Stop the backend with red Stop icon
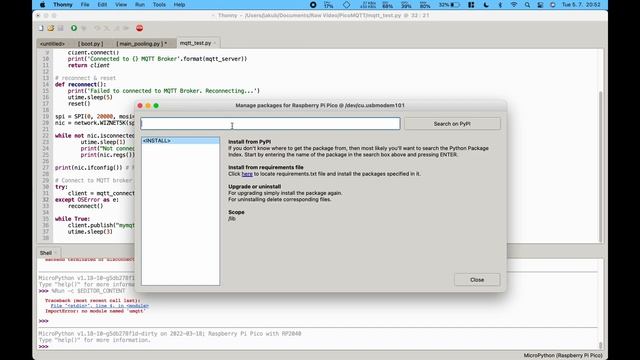This screenshot has width=640, height=360. coord(140,28)
